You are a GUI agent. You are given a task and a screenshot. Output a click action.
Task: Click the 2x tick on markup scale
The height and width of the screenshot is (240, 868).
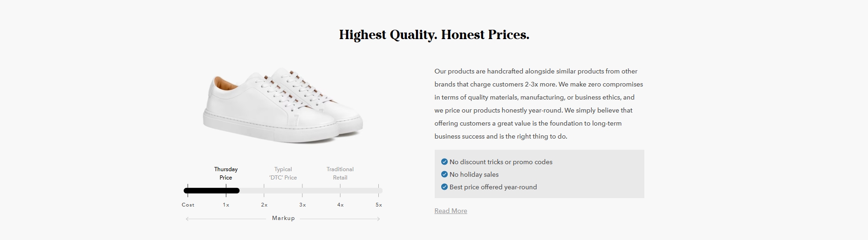[x=264, y=205]
